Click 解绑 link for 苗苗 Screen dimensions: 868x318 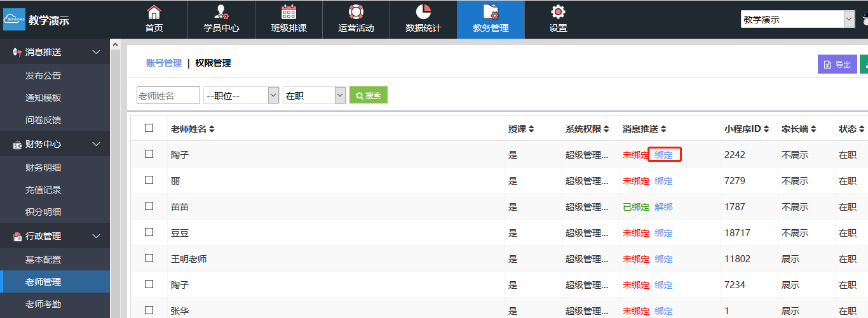pos(663,207)
